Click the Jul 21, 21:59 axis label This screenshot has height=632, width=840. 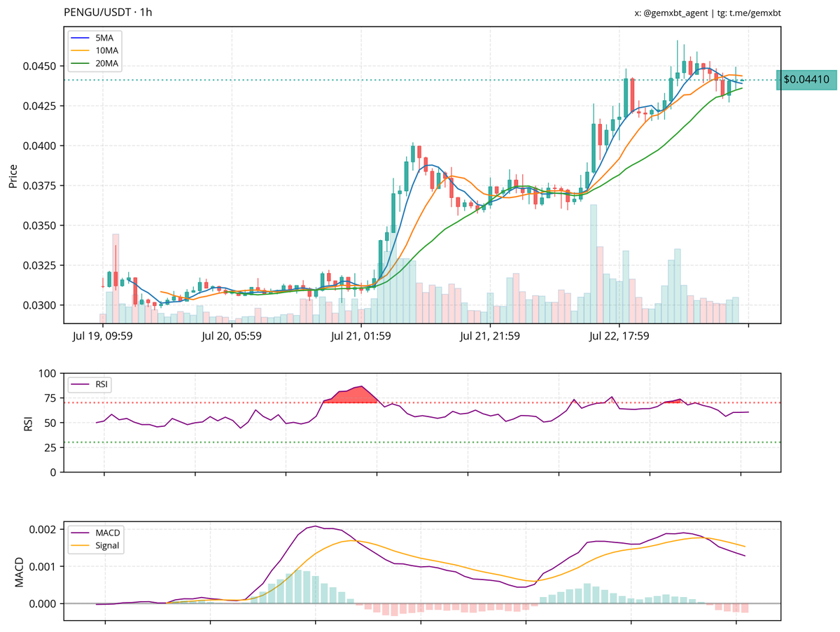click(x=490, y=336)
